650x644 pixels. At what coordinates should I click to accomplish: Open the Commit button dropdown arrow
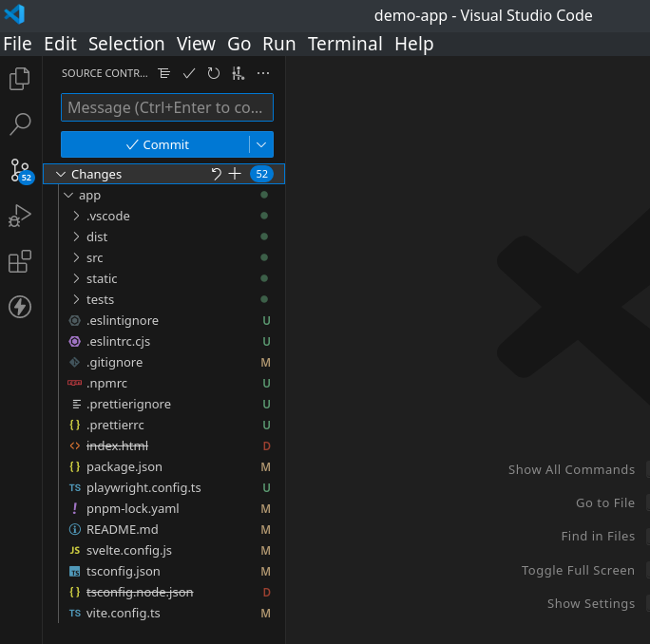coord(261,144)
